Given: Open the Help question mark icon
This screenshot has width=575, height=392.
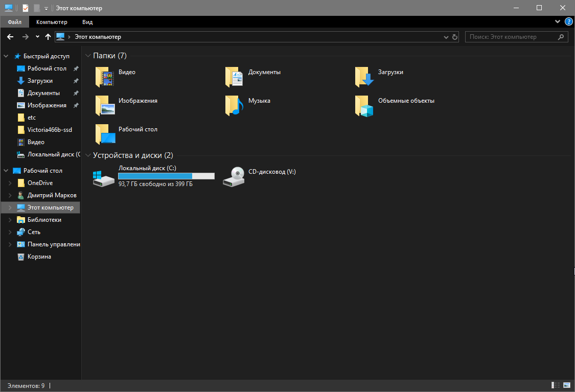Looking at the screenshot, I should pyautogui.click(x=569, y=21).
